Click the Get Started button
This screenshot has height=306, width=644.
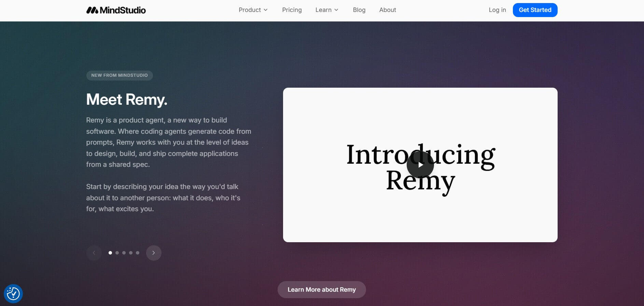(535, 10)
